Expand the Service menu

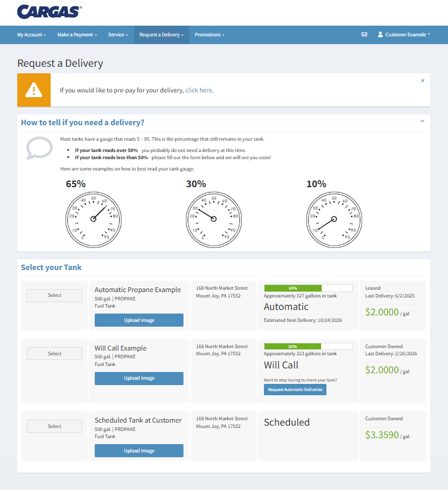point(118,35)
